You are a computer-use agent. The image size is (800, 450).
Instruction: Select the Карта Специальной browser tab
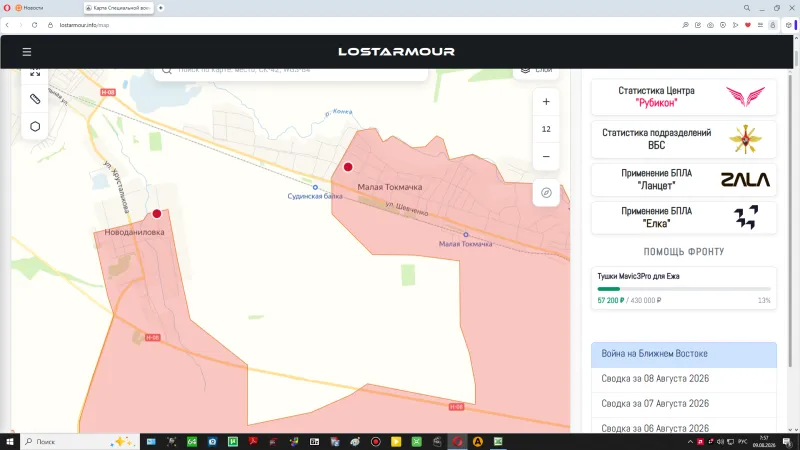118,8
